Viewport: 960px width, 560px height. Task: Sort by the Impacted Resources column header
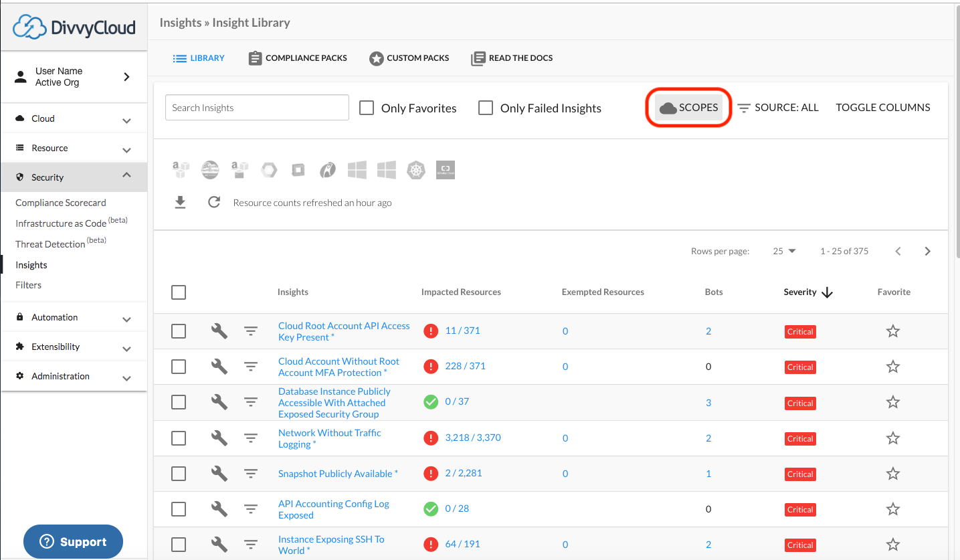[x=461, y=292]
